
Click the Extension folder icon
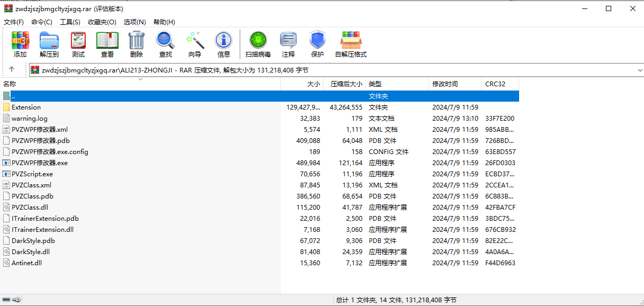6,107
